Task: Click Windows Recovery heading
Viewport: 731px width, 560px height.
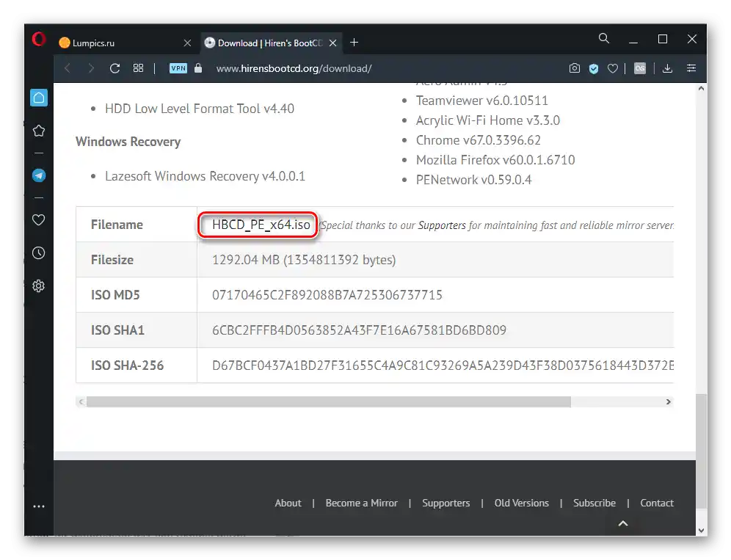Action: [x=128, y=142]
